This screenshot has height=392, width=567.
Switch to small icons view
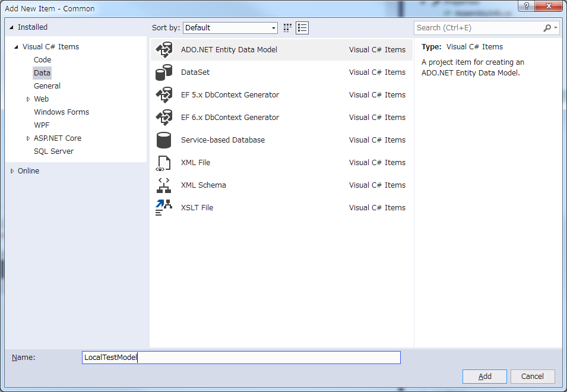tap(287, 28)
